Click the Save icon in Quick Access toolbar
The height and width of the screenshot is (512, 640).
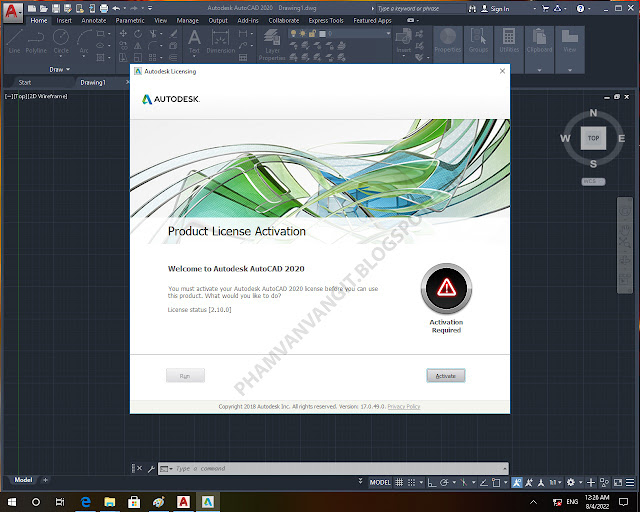(x=56, y=8)
